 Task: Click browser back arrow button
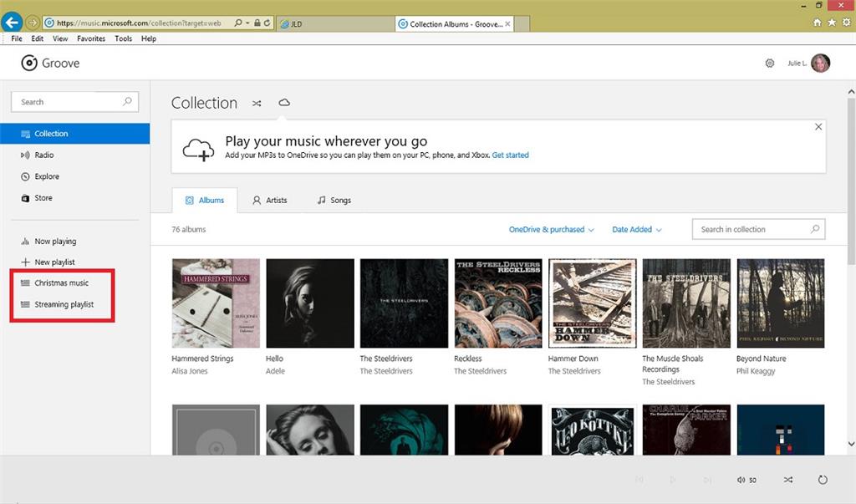12,23
